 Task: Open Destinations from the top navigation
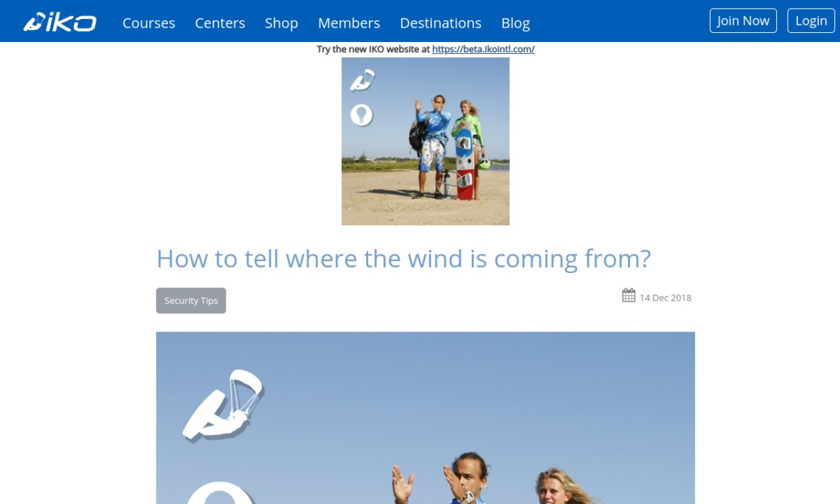pyautogui.click(x=440, y=23)
